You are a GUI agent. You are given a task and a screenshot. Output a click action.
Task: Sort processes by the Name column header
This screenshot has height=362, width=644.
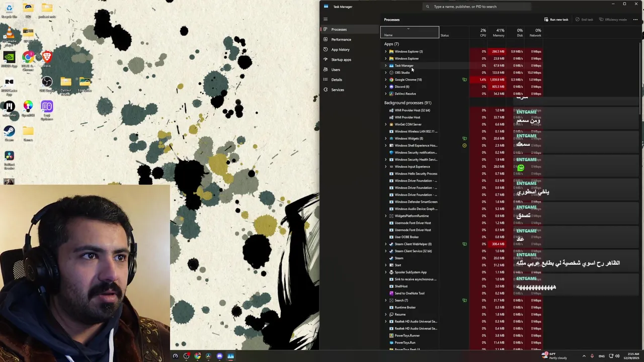tap(410, 33)
